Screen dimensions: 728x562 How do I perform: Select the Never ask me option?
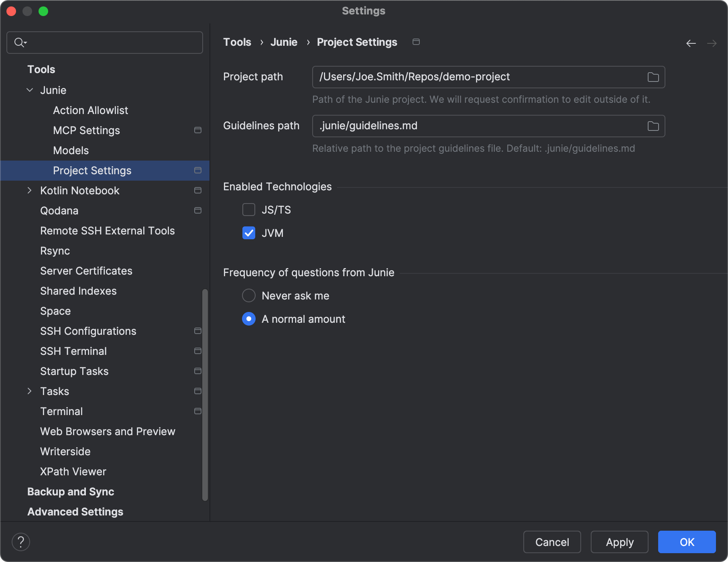tap(249, 295)
